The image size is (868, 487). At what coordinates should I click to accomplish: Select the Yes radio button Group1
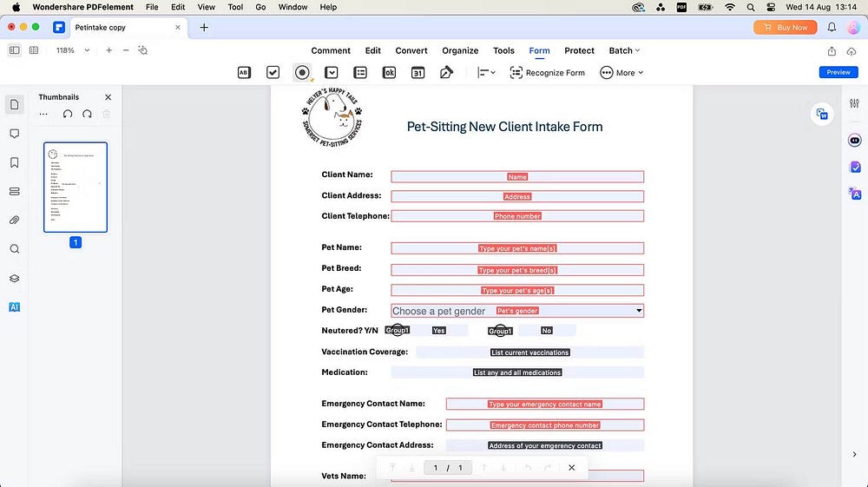tap(398, 331)
